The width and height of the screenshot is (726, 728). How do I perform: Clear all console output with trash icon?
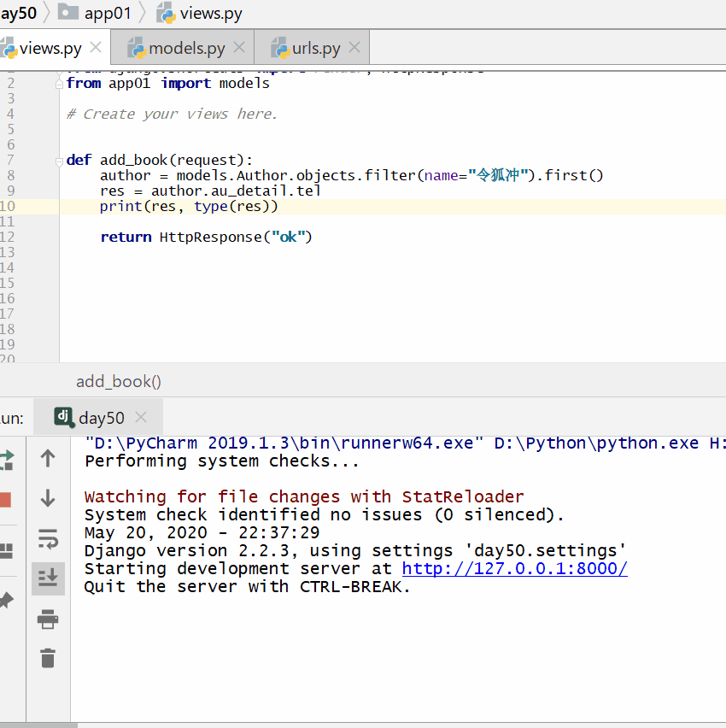pos(48,657)
